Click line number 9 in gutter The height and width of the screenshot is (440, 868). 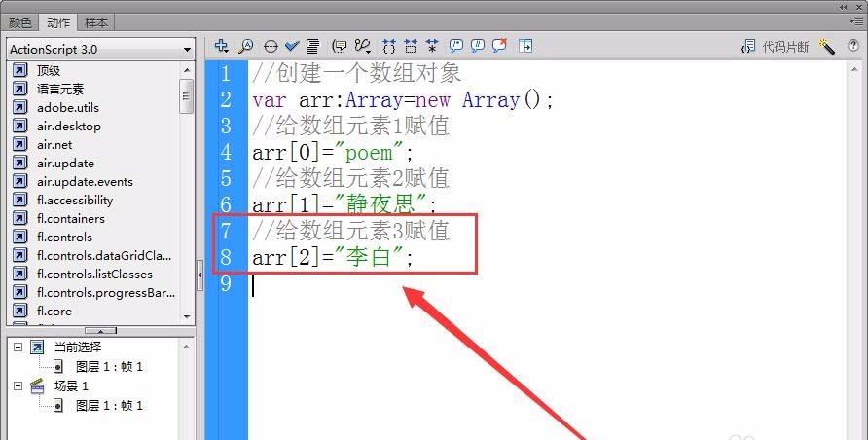(226, 283)
